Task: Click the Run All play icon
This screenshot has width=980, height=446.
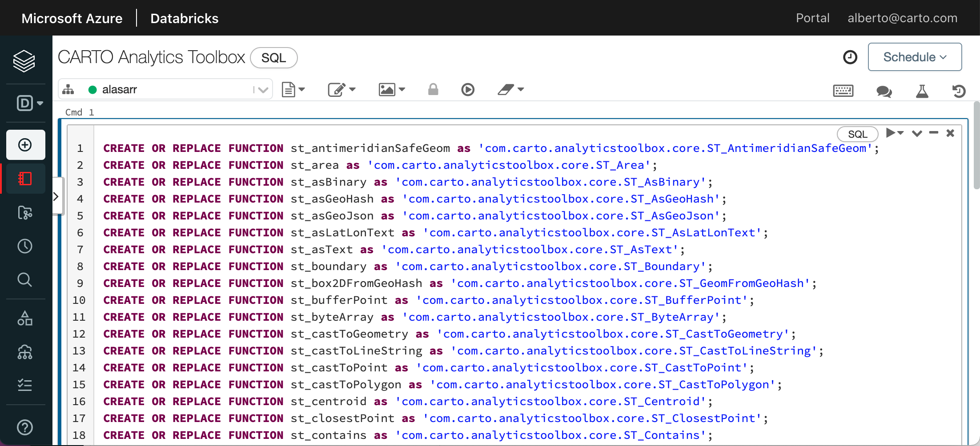Action: [467, 90]
